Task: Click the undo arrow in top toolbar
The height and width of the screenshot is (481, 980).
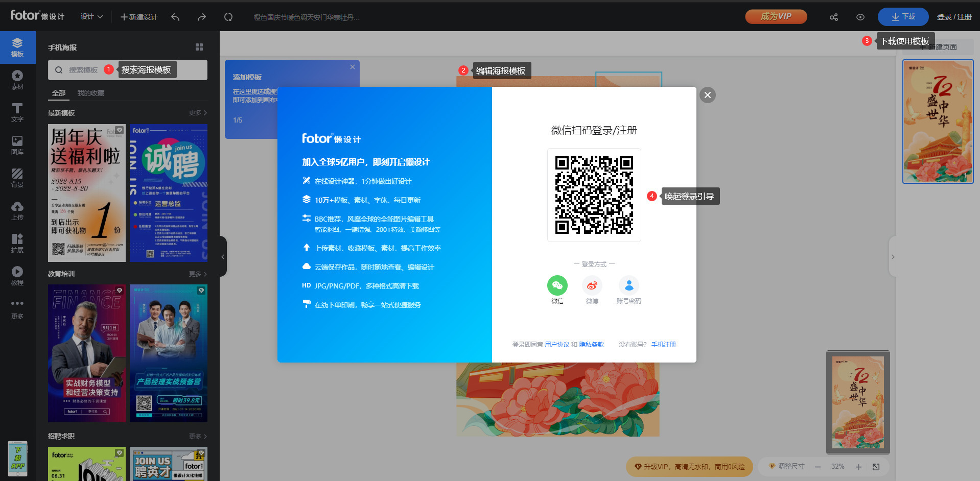Action: point(175,17)
